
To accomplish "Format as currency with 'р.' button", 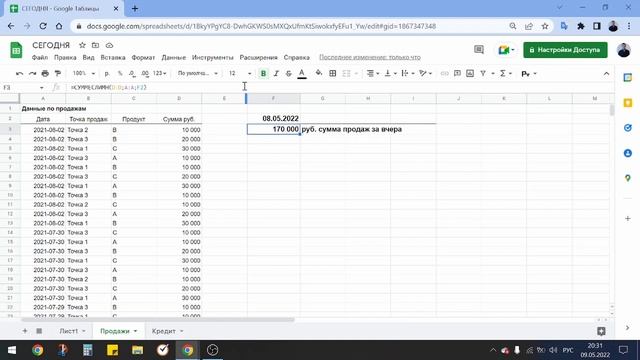I will (107, 73).
